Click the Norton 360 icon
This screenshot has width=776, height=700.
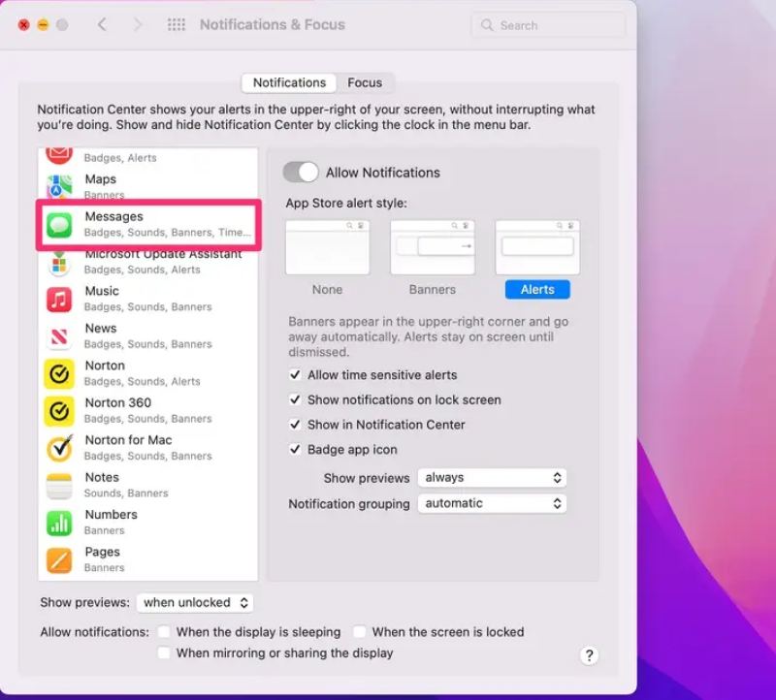(59, 410)
